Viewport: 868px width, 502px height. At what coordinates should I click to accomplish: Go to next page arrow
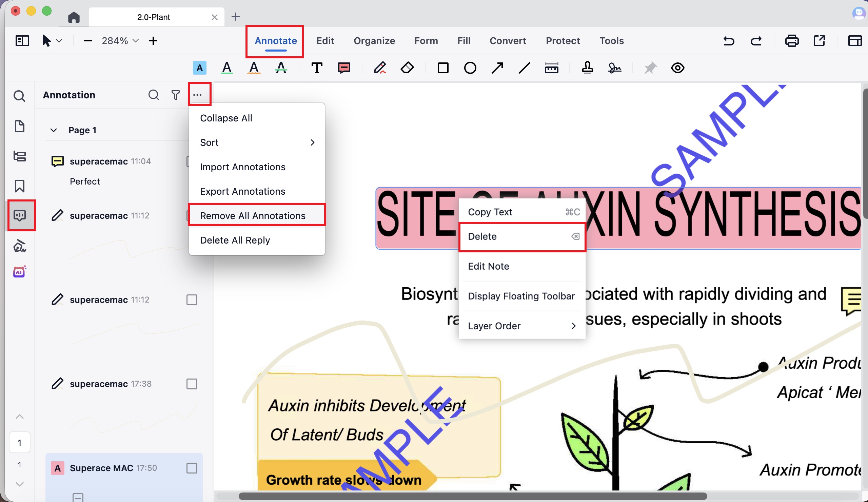click(x=20, y=484)
